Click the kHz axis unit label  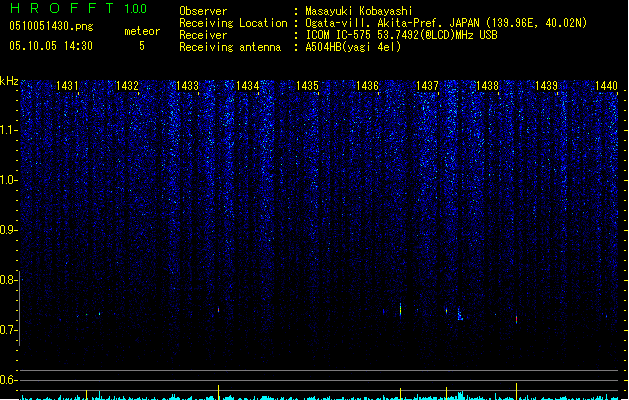[x=9, y=81]
